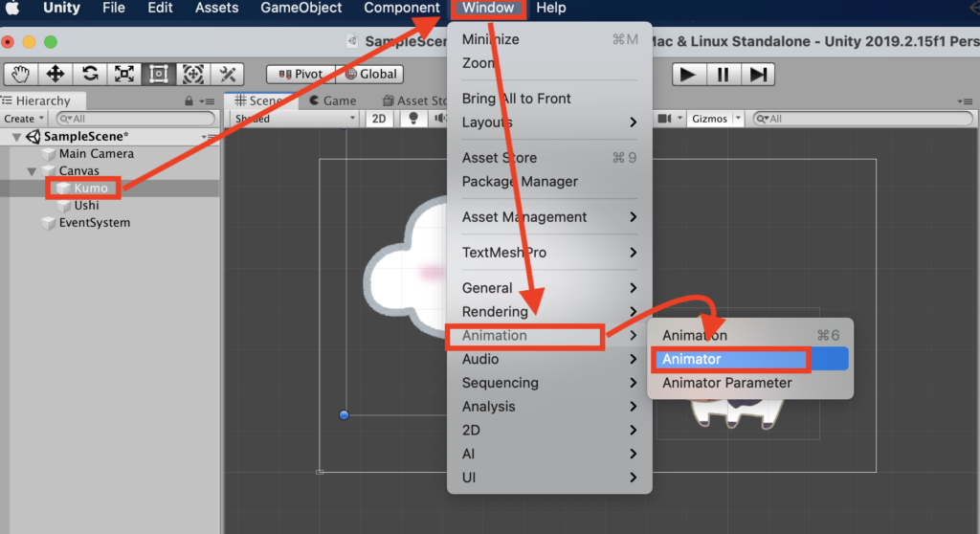Switch to the Game tab

pyautogui.click(x=332, y=100)
